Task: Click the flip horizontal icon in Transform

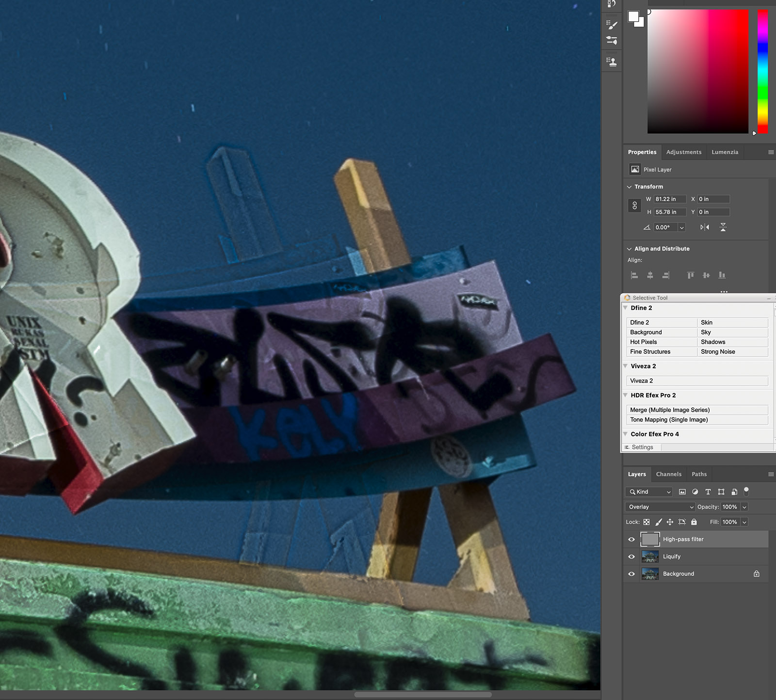Action: pyautogui.click(x=705, y=227)
